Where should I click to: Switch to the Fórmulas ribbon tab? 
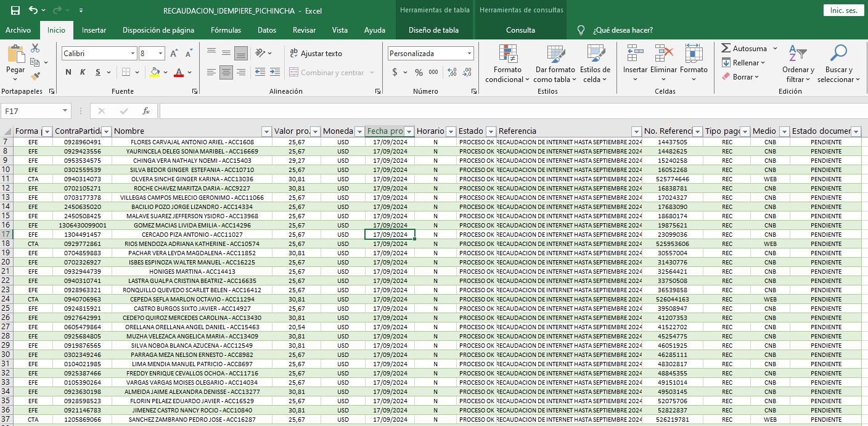[226, 30]
